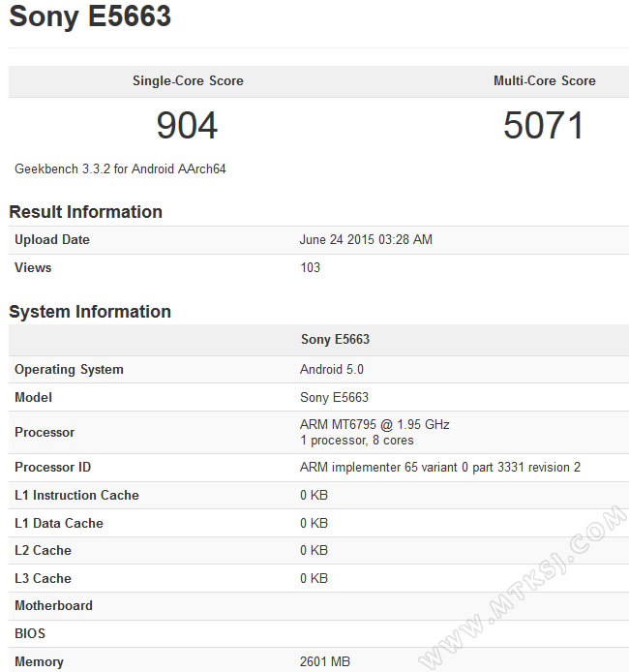Screen dimensions: 629x672
Task: Click the Result Information heading
Action: [x=85, y=212]
